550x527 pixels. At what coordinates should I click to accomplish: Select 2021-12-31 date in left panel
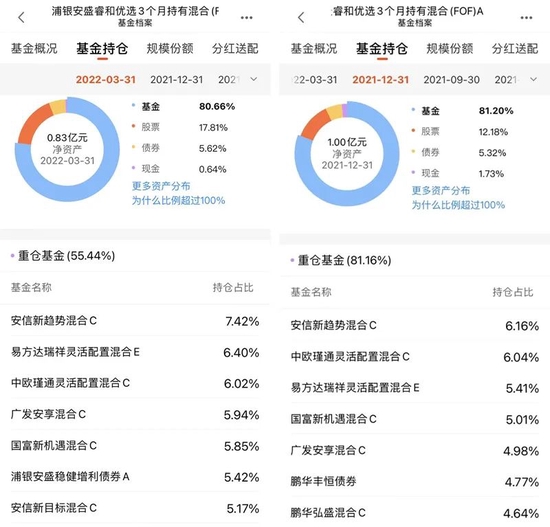[177, 80]
